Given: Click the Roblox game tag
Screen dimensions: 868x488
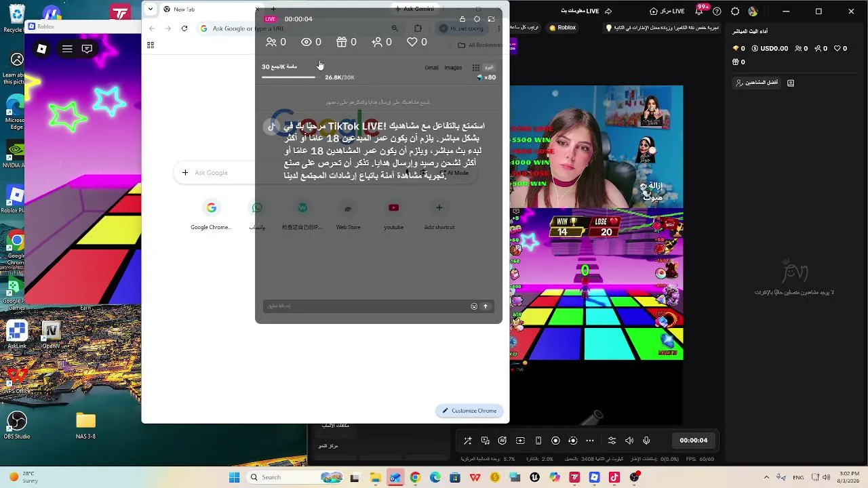Looking at the screenshot, I should tap(562, 28).
